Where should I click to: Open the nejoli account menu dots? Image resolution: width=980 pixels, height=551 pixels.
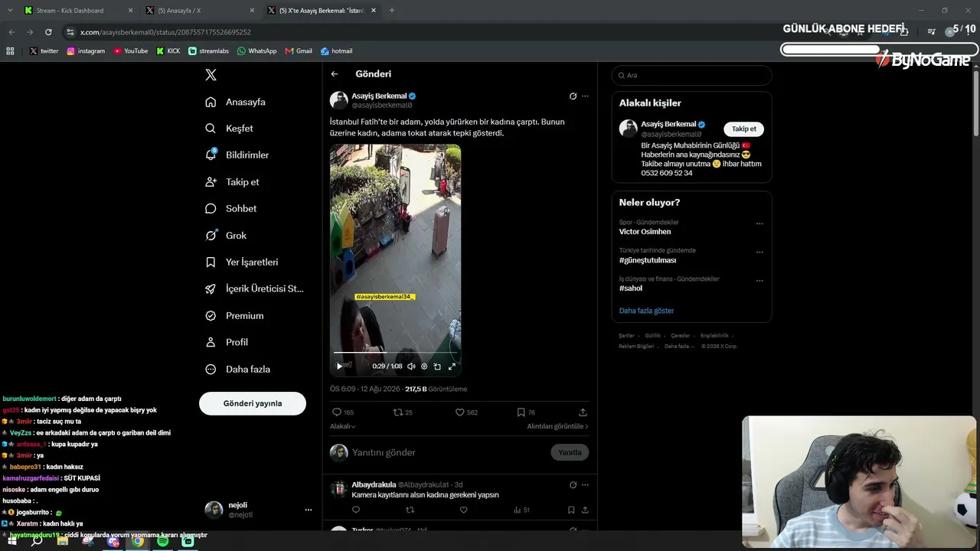coord(309,510)
